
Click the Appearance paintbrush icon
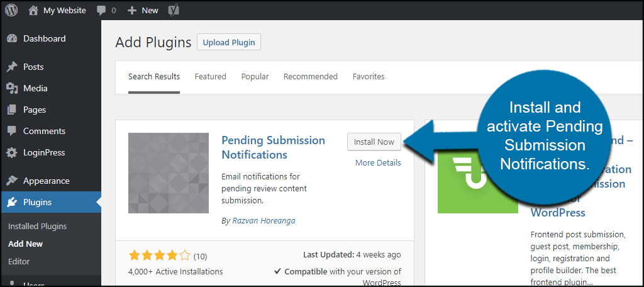pyautogui.click(x=12, y=181)
